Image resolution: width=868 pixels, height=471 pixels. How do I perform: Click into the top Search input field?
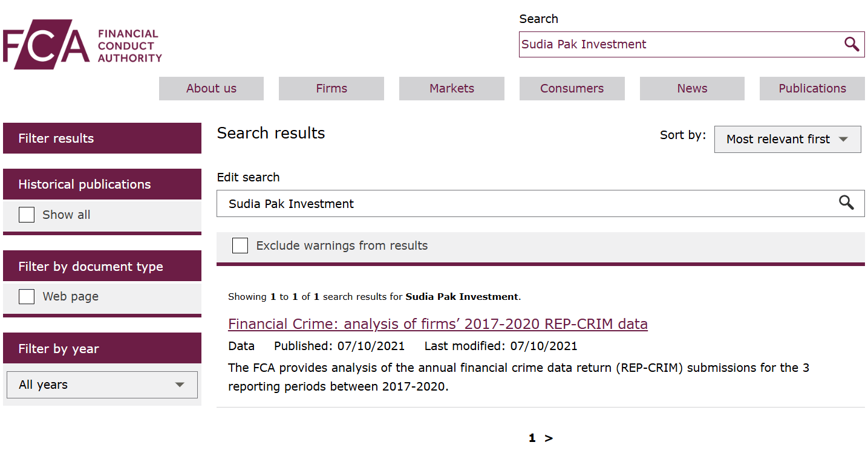(x=677, y=44)
